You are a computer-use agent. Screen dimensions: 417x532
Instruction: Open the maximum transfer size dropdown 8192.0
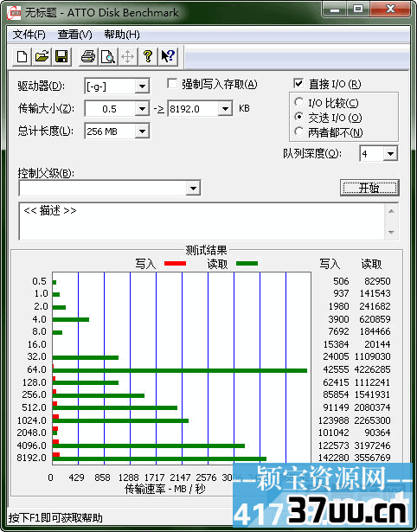coord(225,109)
